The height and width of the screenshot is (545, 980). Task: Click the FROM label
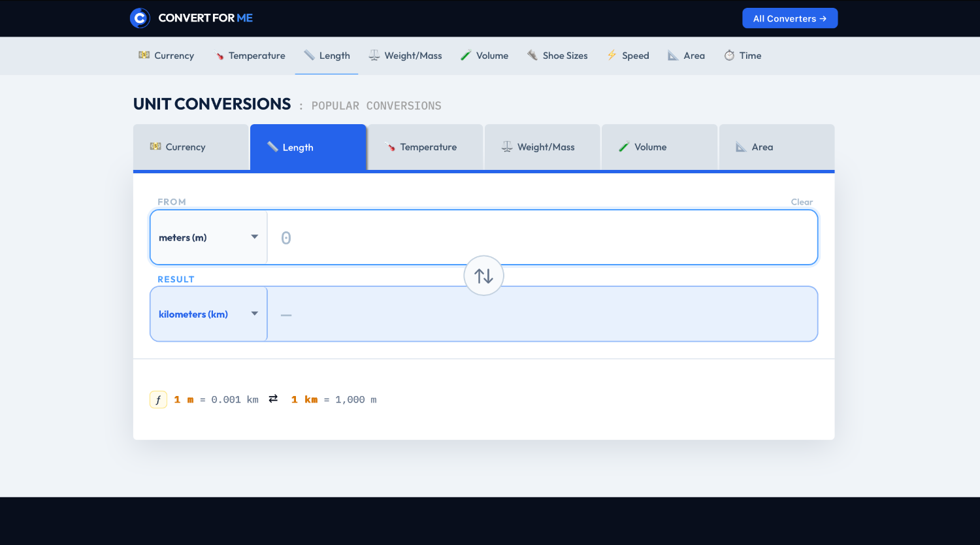coord(172,202)
